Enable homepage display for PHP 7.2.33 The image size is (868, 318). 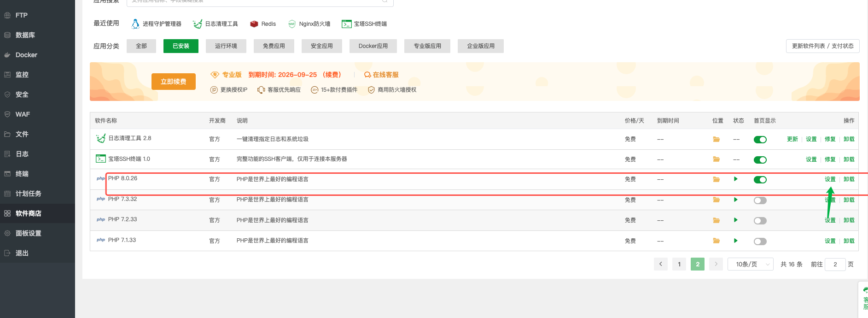coord(760,221)
